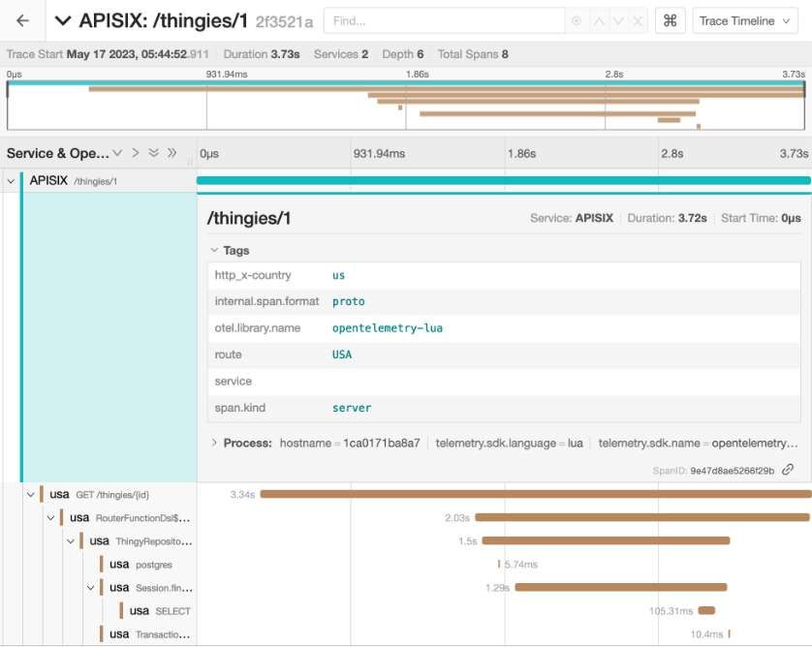Screen dimensions: 812x647
Task: Click the collapse all spans double-chevron
Action: coord(172,153)
